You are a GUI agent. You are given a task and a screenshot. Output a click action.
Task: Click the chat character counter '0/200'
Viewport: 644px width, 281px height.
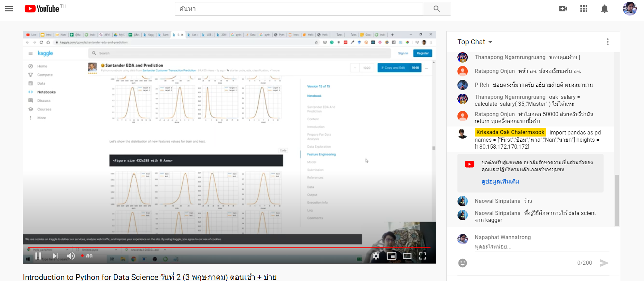point(585,263)
